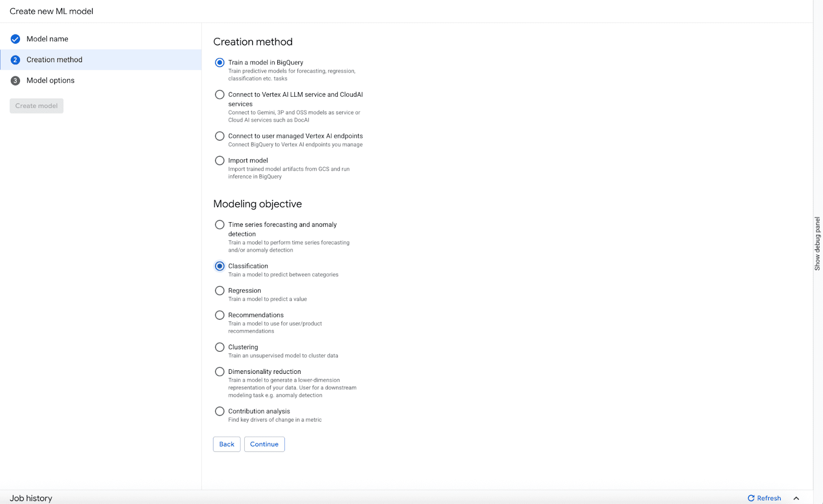This screenshot has width=823, height=504.
Task: Click the disabled Create model button
Action: [x=36, y=105]
